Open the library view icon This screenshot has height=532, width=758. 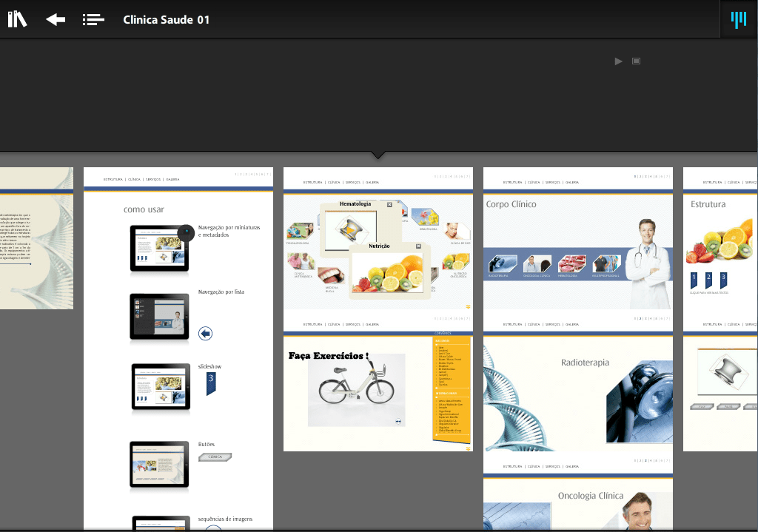click(18, 19)
